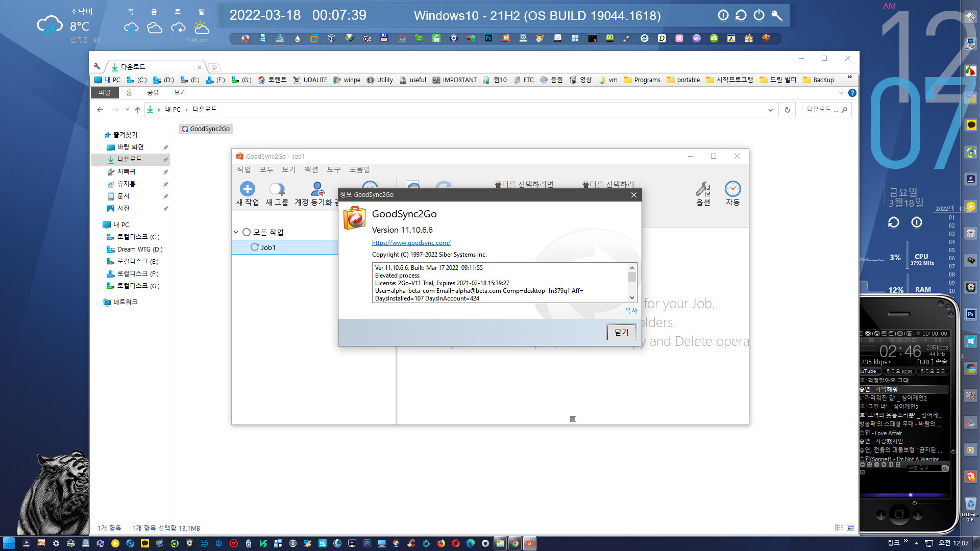
Task: Click the 다운로드 search field
Action: click(x=826, y=110)
